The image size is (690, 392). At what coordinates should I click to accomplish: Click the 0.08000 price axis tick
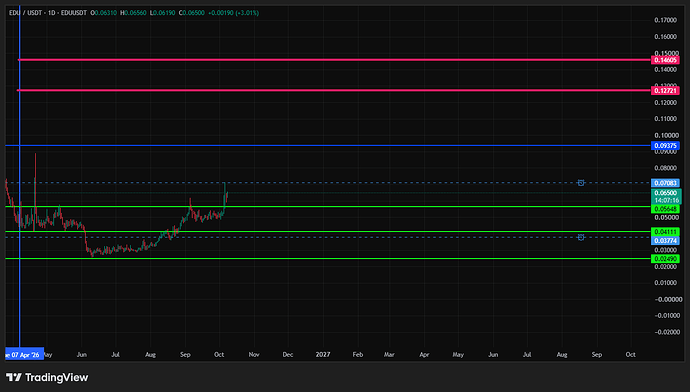(x=665, y=168)
